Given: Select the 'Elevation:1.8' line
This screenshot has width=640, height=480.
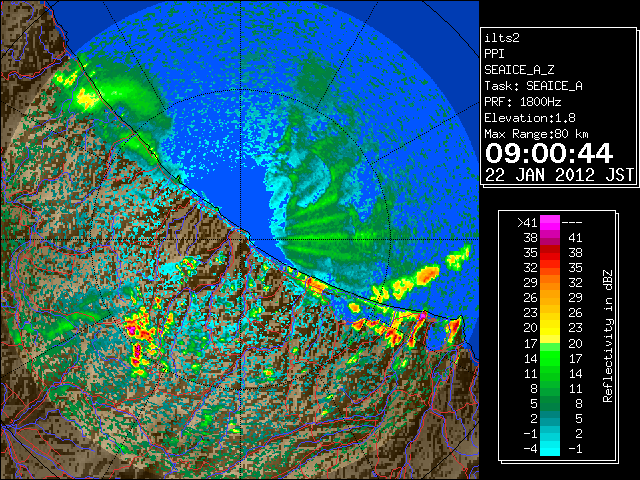Looking at the screenshot, I should [530, 118].
